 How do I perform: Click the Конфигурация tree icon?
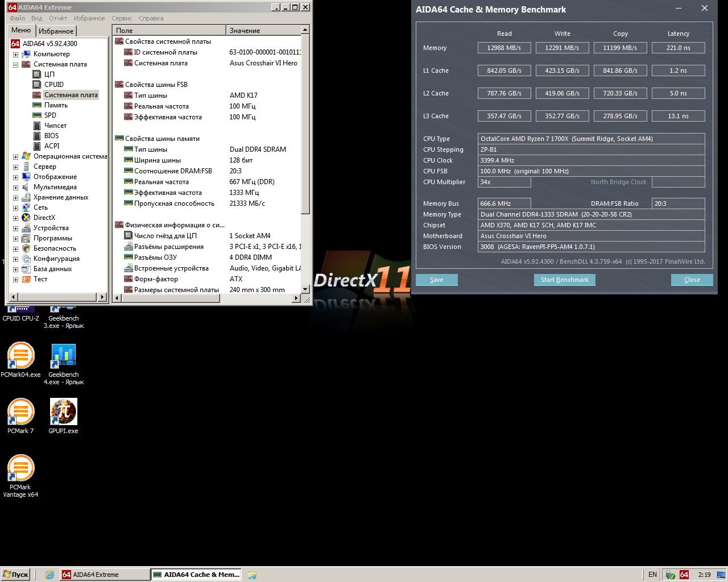(x=26, y=259)
